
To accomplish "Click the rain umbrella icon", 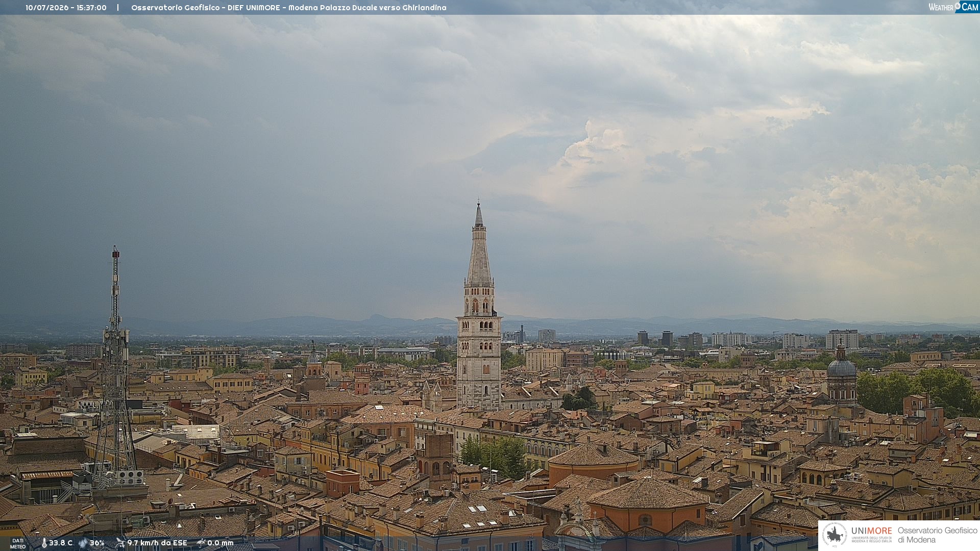I will click(x=201, y=543).
